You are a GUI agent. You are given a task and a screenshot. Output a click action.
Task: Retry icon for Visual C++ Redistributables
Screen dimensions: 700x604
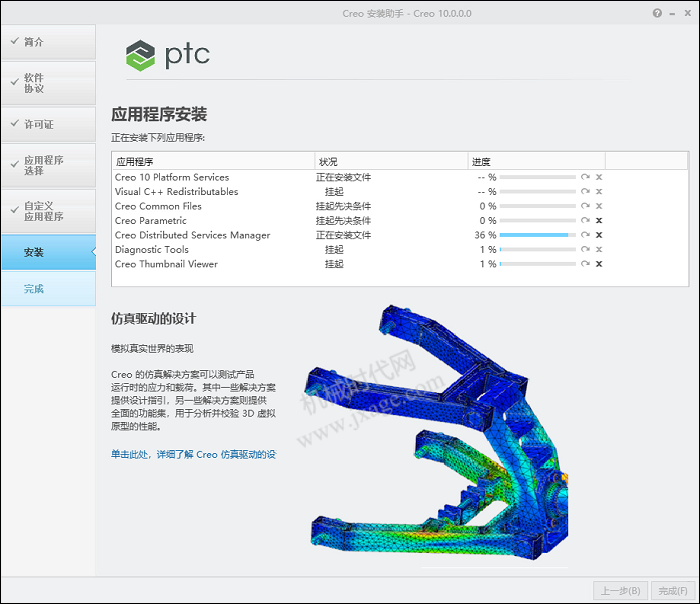(585, 192)
